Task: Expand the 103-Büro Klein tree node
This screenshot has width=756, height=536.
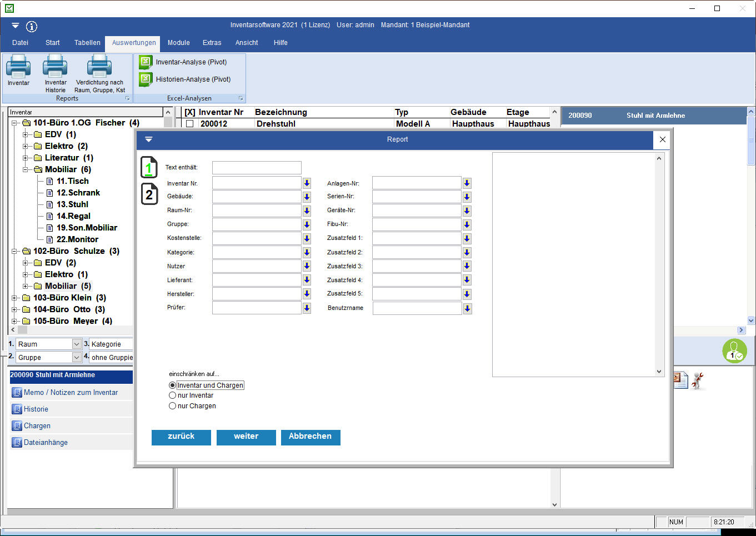Action: pyautogui.click(x=14, y=298)
